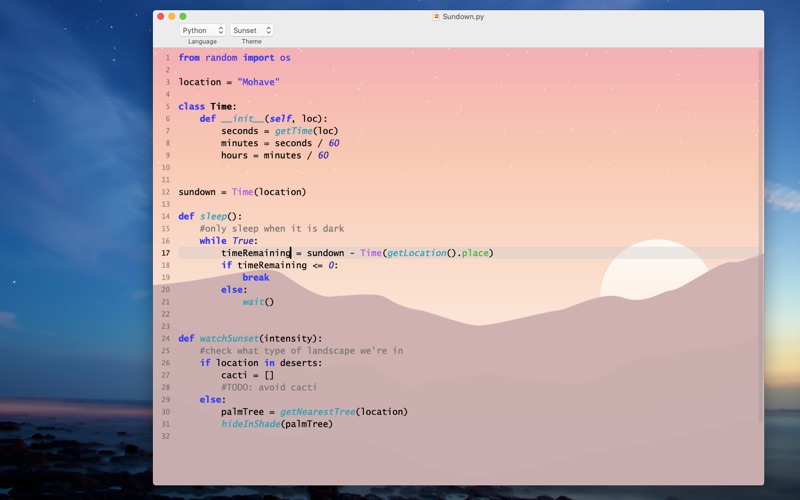
Task: Click the Sundown.py file icon in title bar
Action: pyautogui.click(x=436, y=16)
